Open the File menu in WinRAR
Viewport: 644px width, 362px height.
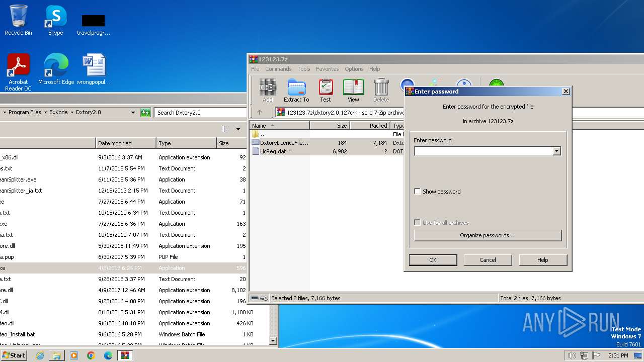pyautogui.click(x=255, y=69)
